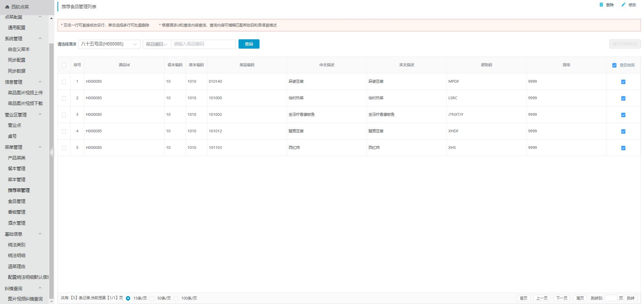Collapse the 菜单管理 section chevron
The height and width of the screenshot is (304, 644).
(x=40, y=147)
